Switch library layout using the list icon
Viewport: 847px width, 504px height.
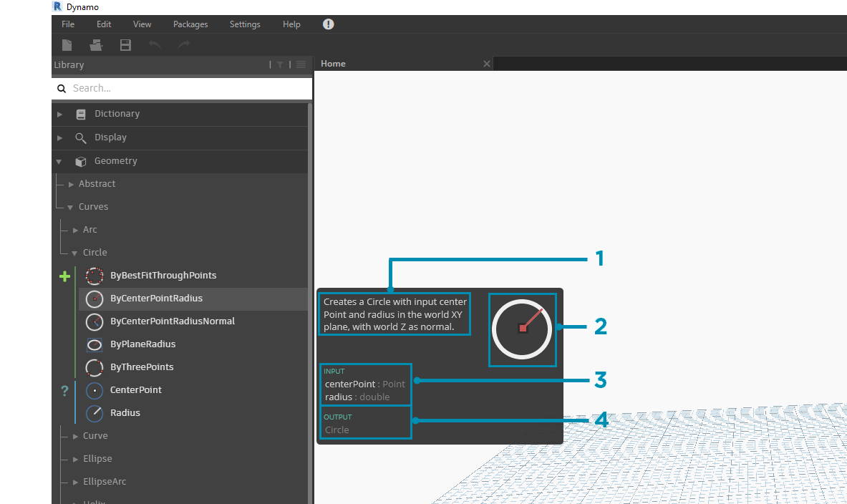point(301,64)
